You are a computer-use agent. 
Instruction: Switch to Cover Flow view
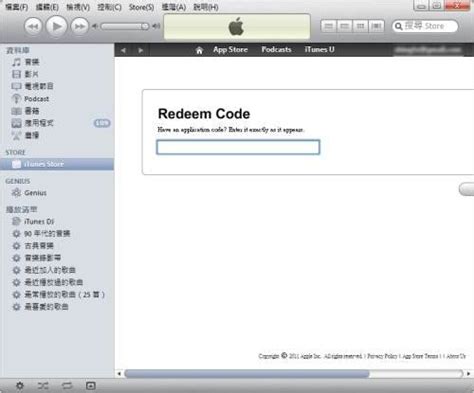[376, 26]
